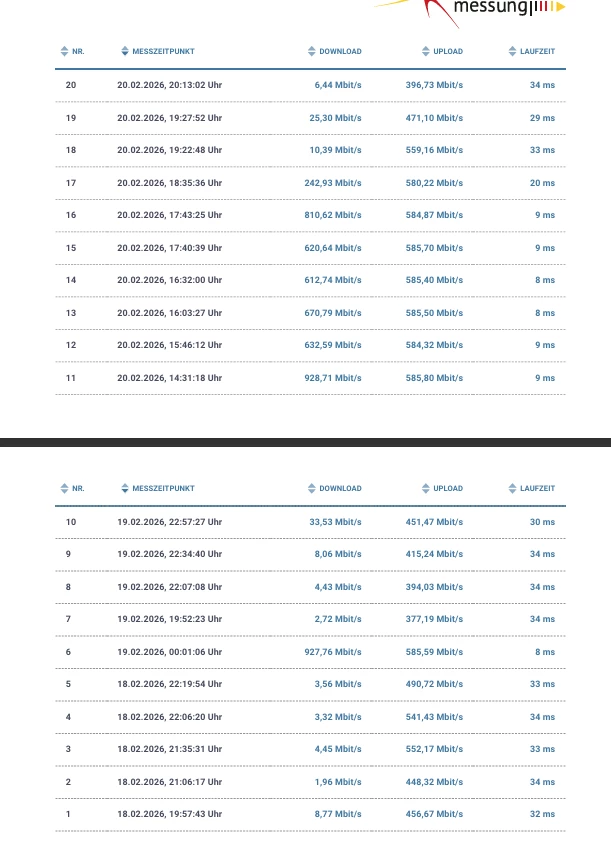The height and width of the screenshot is (864, 611).
Task: Click the LAUFZEIT sort icon above measurements 1–10
Action: pos(512,488)
